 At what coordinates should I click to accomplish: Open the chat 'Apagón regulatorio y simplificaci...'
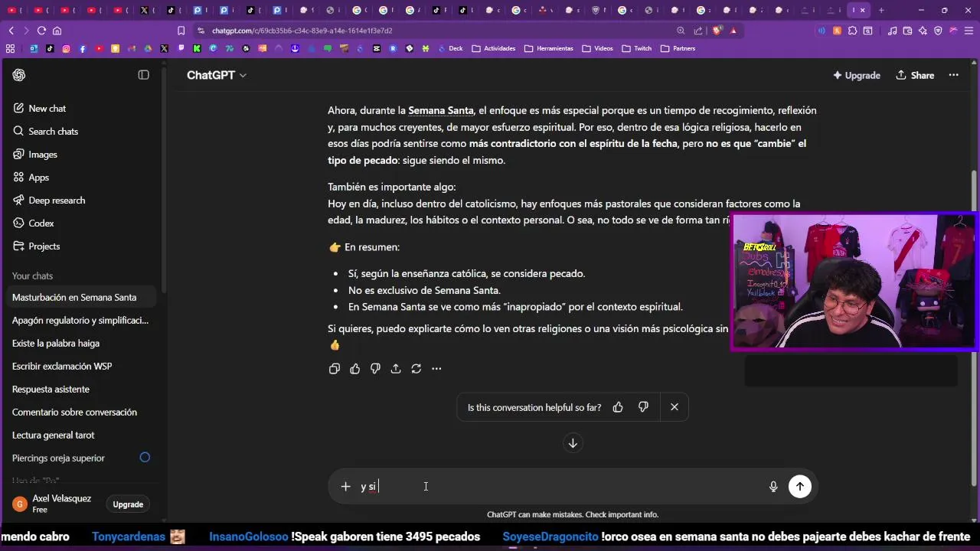click(81, 321)
